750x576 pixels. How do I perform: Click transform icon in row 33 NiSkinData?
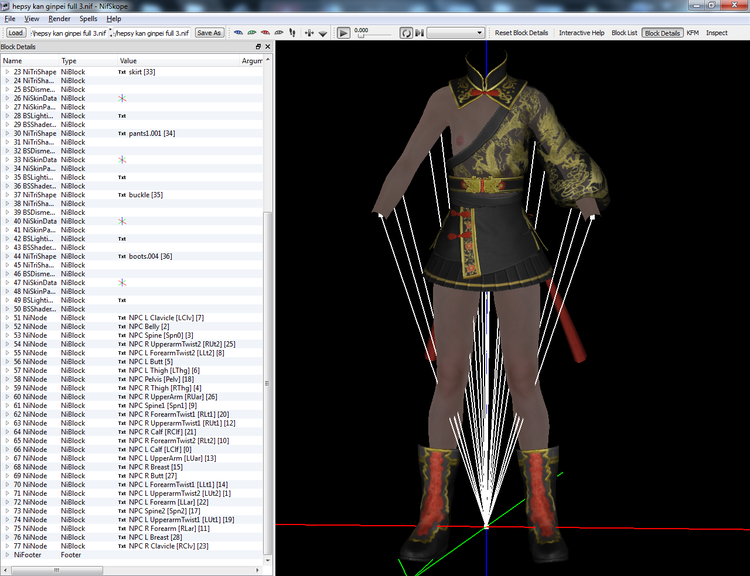122,160
